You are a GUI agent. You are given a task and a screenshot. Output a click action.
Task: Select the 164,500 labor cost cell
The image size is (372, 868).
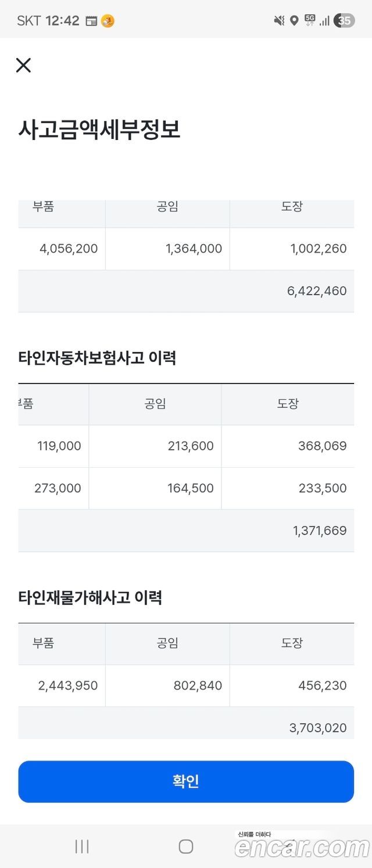(x=155, y=489)
